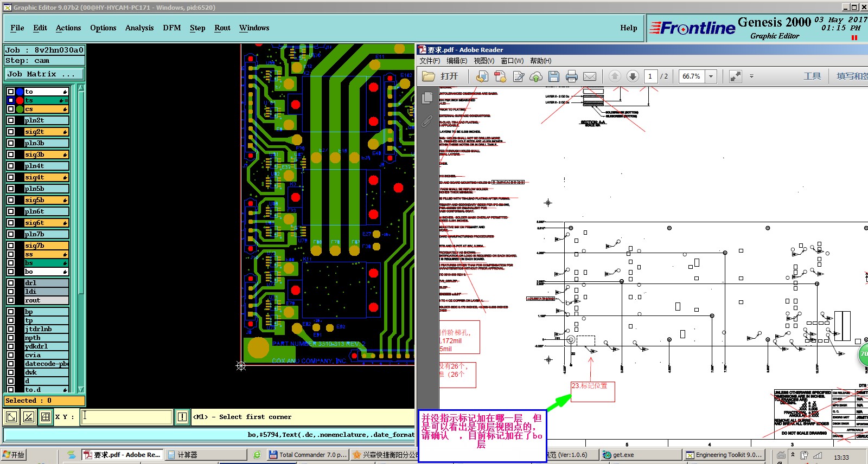Open the 填写和签名 panel link
The image size is (868, 464).
pyautogui.click(x=852, y=76)
